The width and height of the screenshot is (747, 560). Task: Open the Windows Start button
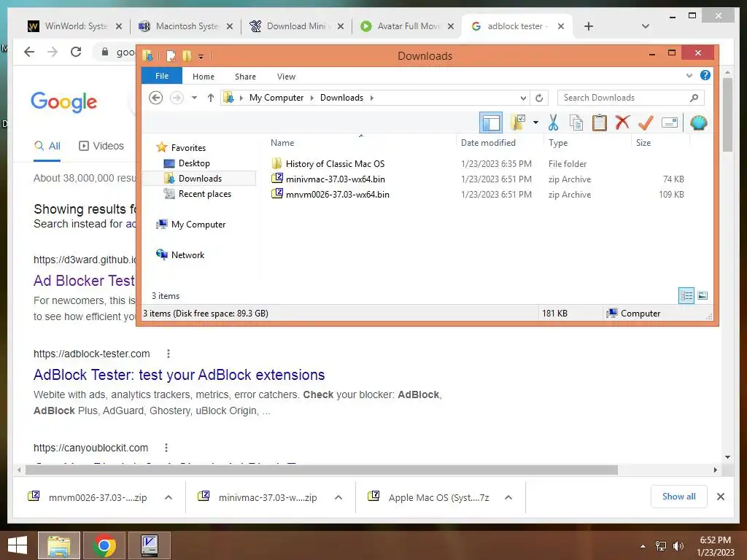[x=18, y=545]
